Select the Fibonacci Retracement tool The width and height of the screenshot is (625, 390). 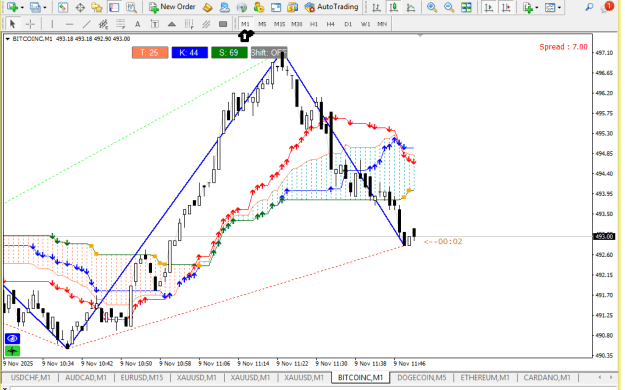(120, 24)
